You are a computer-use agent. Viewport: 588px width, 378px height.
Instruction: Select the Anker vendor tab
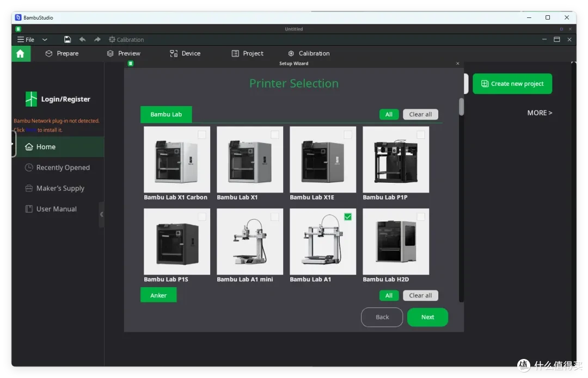click(x=158, y=295)
